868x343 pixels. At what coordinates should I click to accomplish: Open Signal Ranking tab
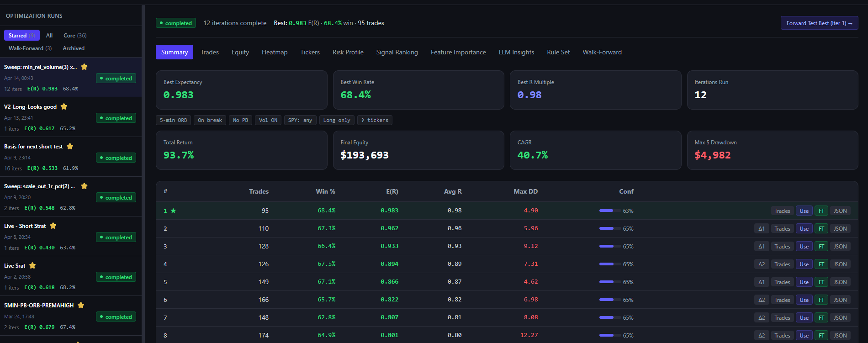pyautogui.click(x=397, y=52)
